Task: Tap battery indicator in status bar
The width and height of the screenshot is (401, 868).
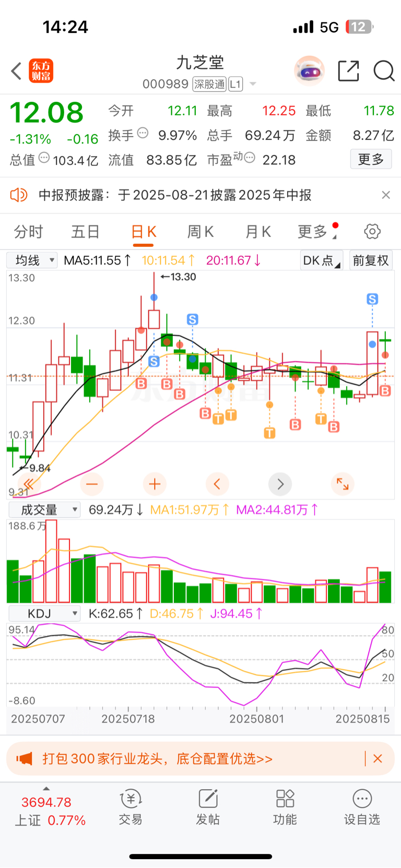Action: [360, 27]
